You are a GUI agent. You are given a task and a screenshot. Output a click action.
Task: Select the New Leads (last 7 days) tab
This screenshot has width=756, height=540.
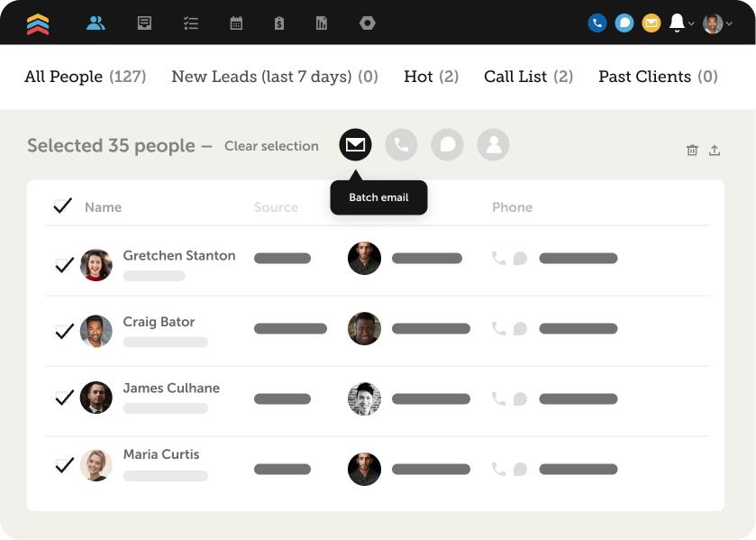tap(274, 77)
